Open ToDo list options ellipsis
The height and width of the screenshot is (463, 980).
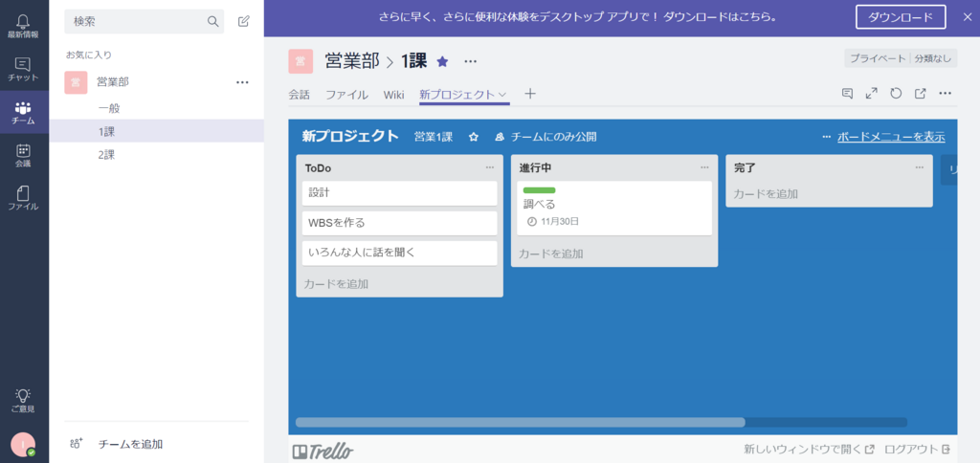pyautogui.click(x=490, y=167)
